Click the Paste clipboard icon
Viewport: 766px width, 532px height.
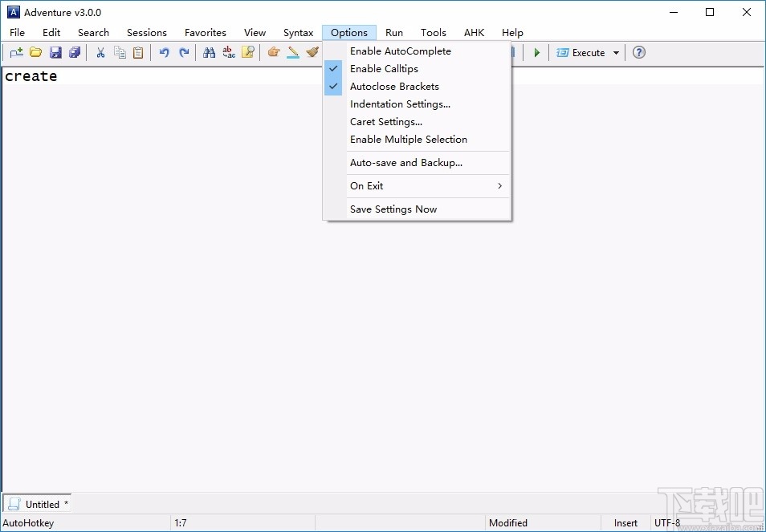click(138, 52)
